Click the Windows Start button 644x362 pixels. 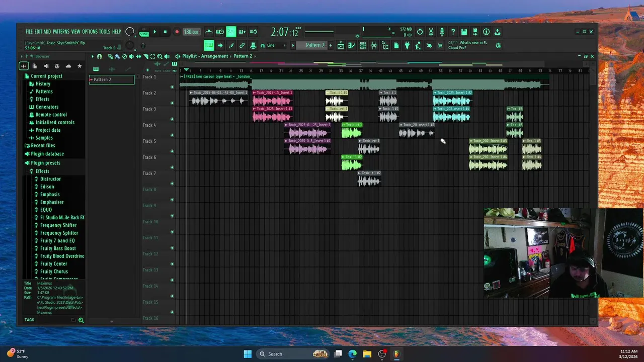248,354
